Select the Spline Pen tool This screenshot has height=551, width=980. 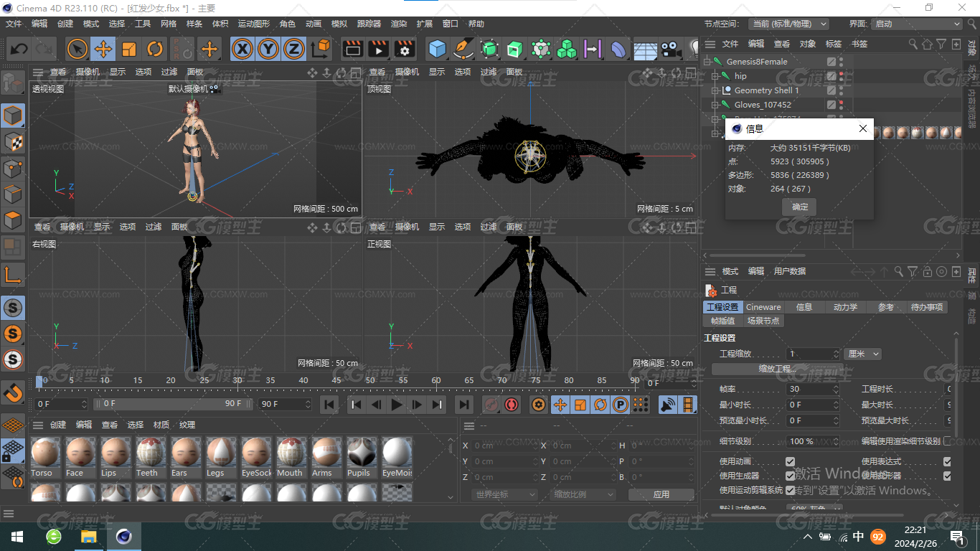coord(463,50)
